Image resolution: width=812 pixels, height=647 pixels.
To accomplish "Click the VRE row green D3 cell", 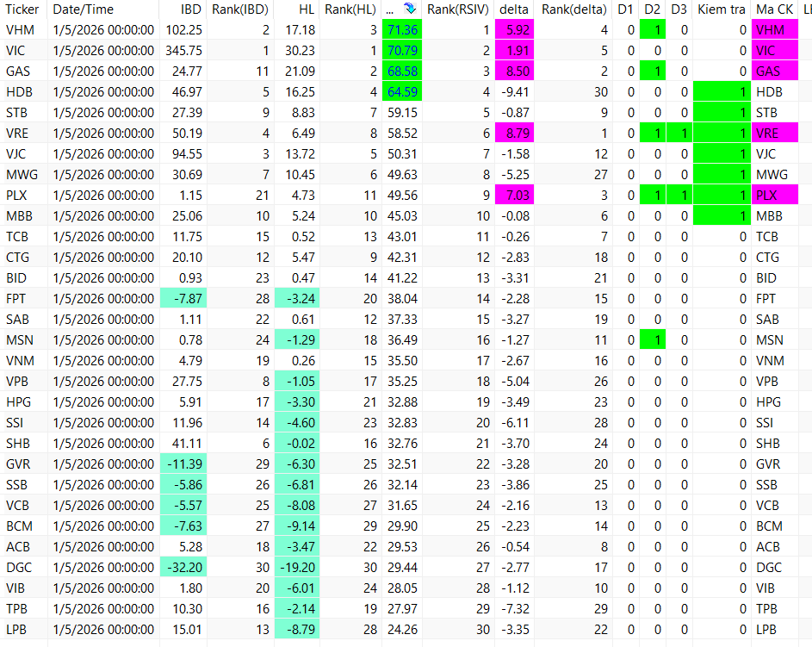I will tap(679, 134).
